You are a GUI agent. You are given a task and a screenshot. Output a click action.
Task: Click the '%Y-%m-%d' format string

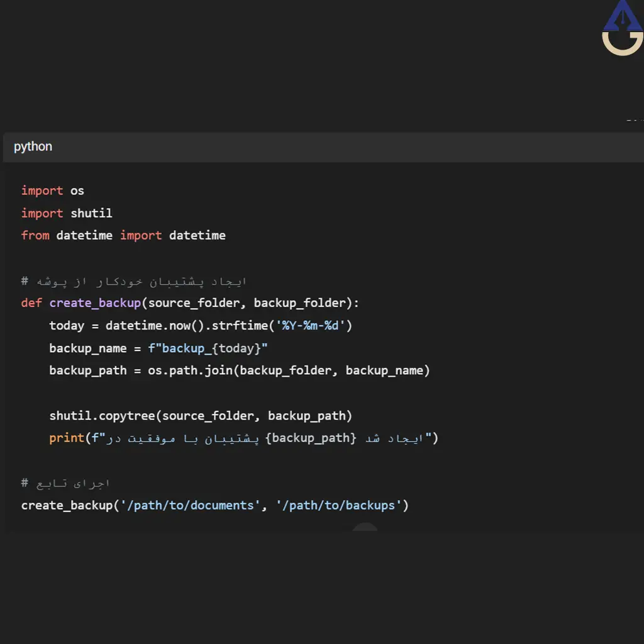point(310,326)
